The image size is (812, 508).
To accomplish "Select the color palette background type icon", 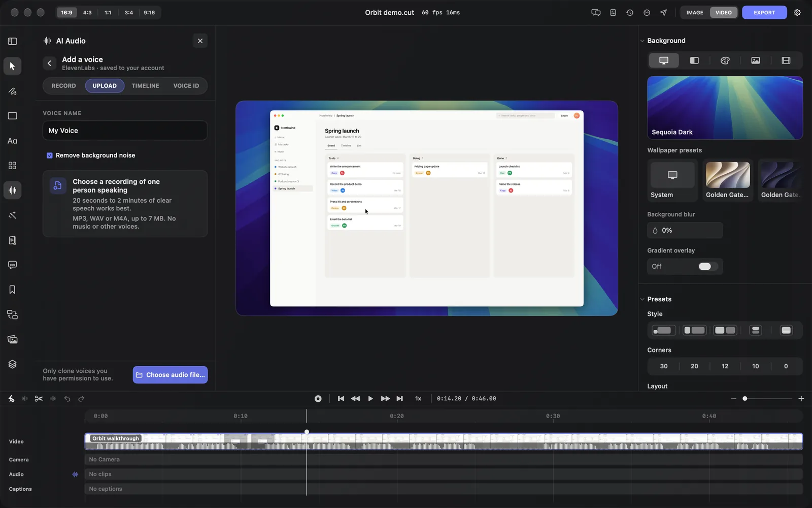I will point(725,60).
